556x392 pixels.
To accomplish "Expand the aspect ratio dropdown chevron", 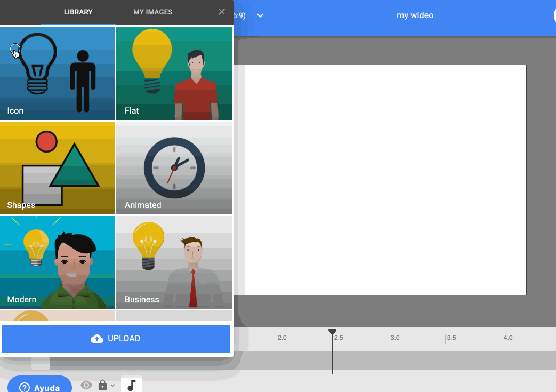I will pyautogui.click(x=260, y=15).
